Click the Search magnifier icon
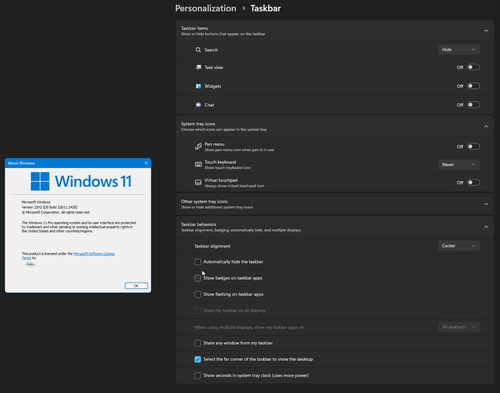Screen dimensions: 500x393 click(x=198, y=50)
